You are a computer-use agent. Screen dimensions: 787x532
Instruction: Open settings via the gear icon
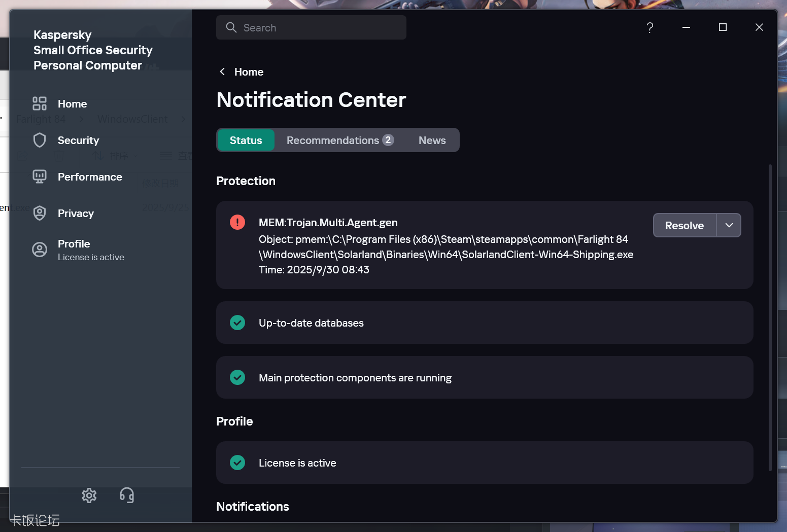tap(89, 495)
